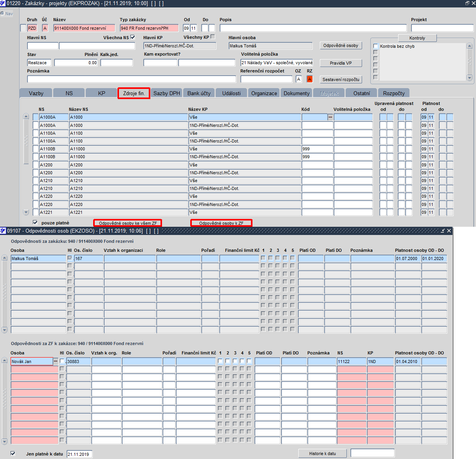
Task: Toggle Jen platné k datu checkbox
Action: tap(13, 454)
